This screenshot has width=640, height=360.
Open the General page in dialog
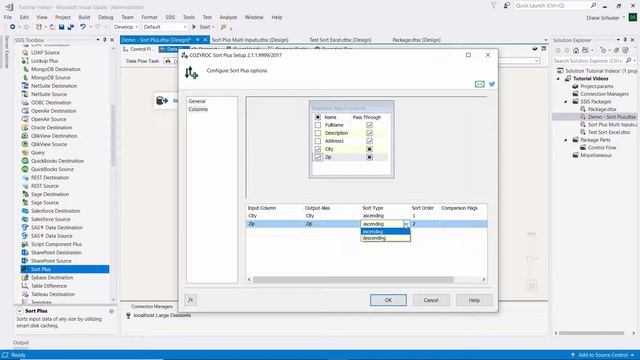click(197, 101)
